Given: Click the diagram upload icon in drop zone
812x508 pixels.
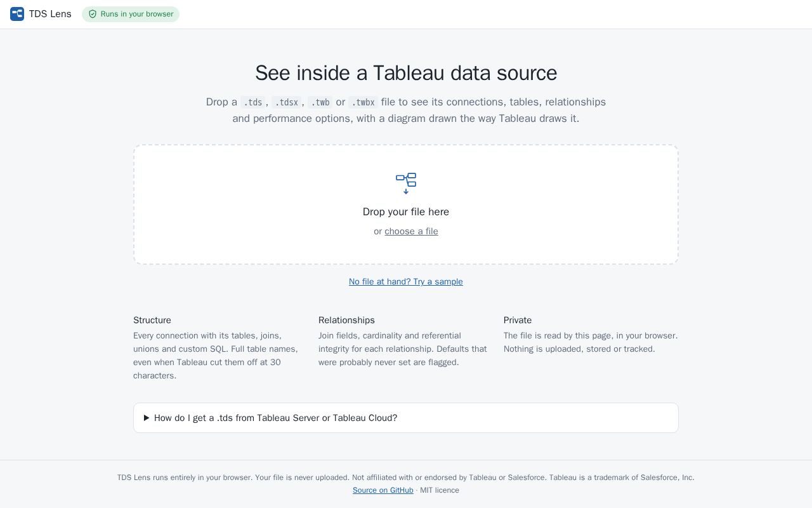Looking at the screenshot, I should point(406,184).
